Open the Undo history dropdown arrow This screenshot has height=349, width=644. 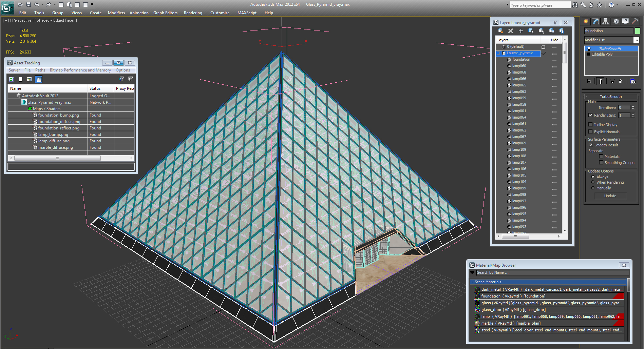tap(42, 5)
